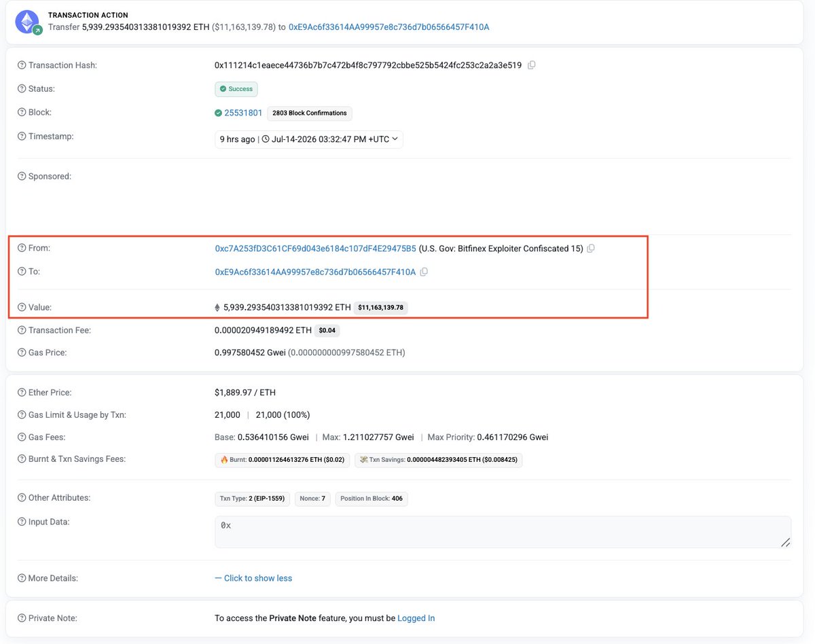Copy the transaction hash
815x644 pixels.
(x=532, y=65)
